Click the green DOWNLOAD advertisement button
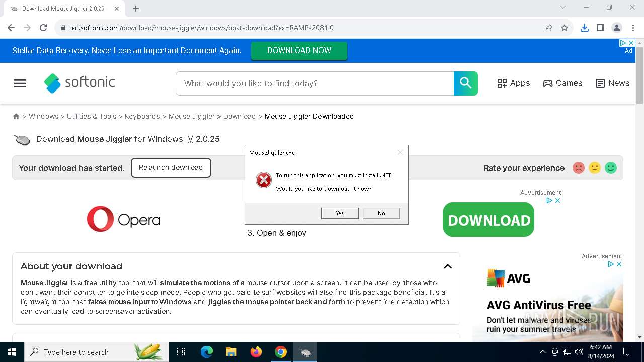This screenshot has height=362, width=644. pos(489,220)
